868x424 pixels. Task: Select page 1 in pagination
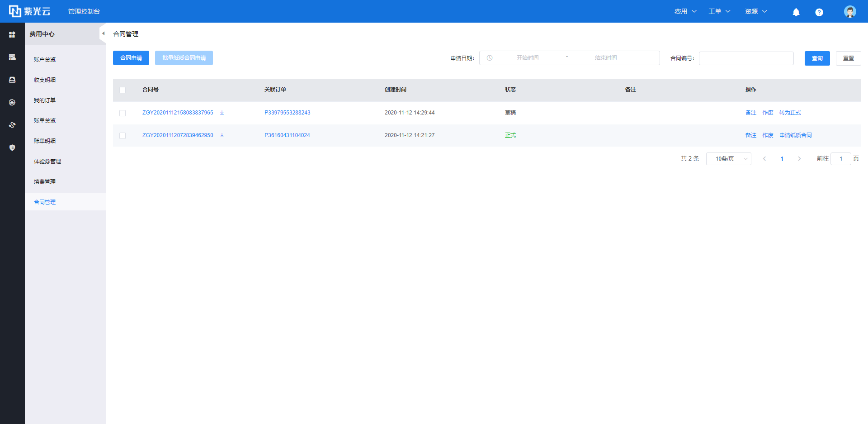(782, 159)
